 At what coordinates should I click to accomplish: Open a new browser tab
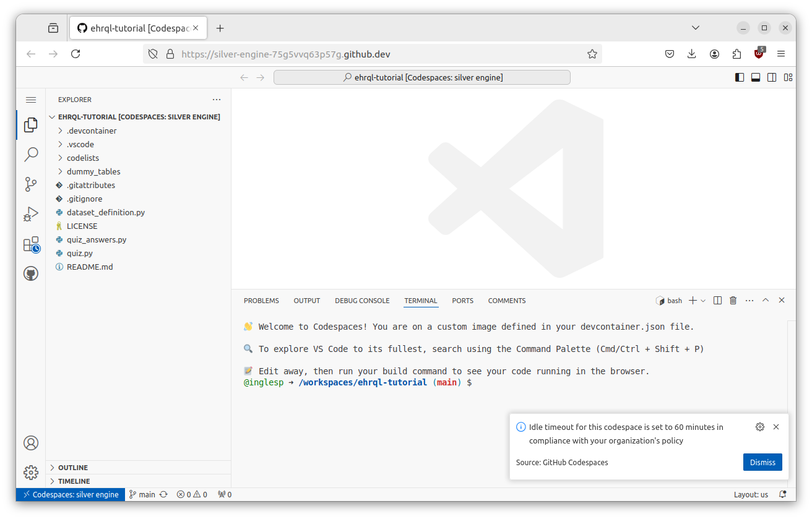220,28
